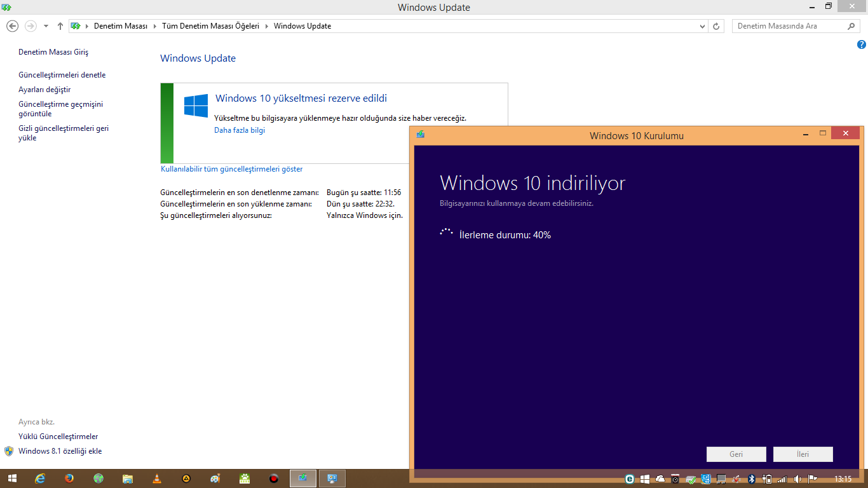This screenshot has height=488, width=868.
Task: Click the Windows 10 Kurulumu title bar icon
Action: [421, 134]
